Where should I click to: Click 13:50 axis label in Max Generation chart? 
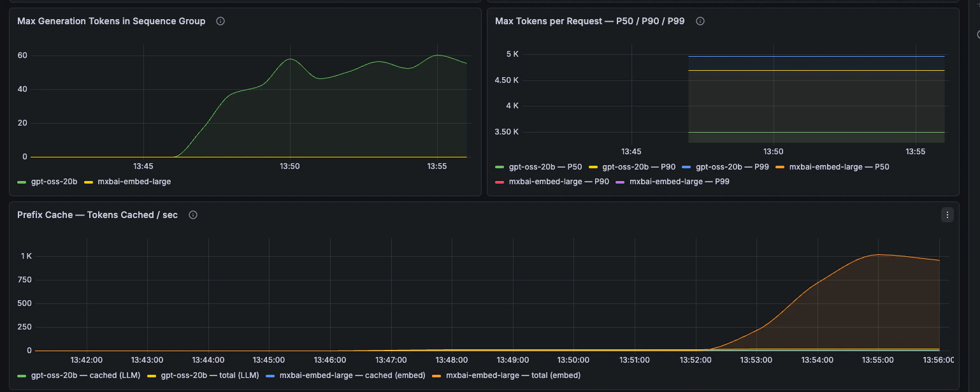tap(290, 166)
